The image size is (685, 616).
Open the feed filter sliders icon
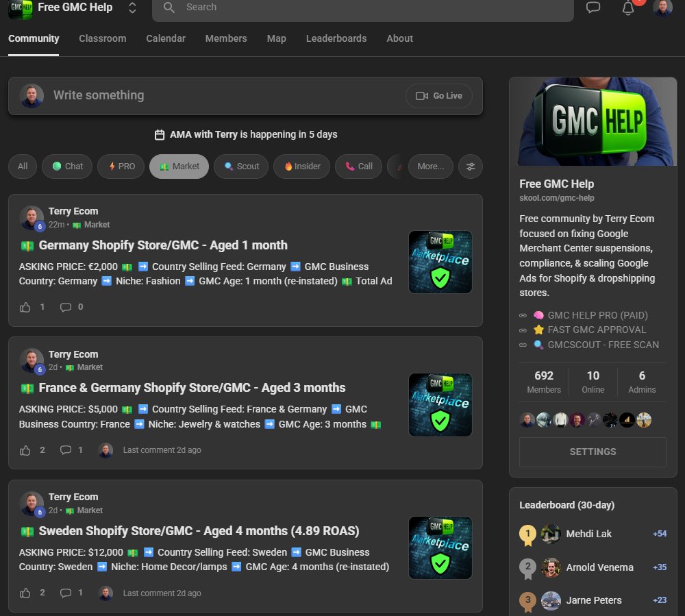click(471, 167)
